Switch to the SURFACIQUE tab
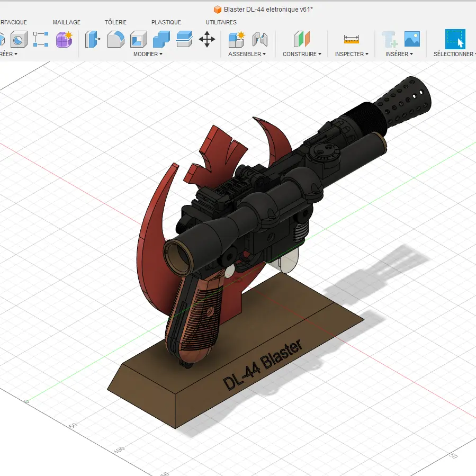Image resolution: width=476 pixels, height=476 pixels. [x=13, y=22]
